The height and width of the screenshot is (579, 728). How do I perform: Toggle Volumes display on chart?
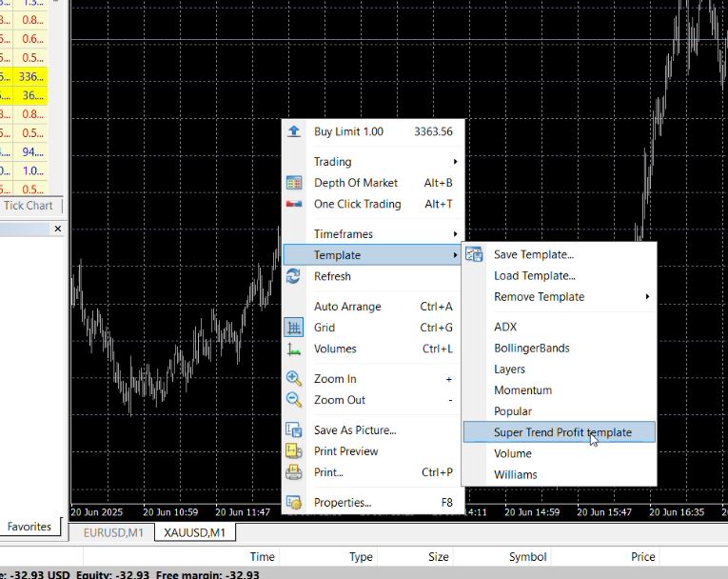coord(335,349)
